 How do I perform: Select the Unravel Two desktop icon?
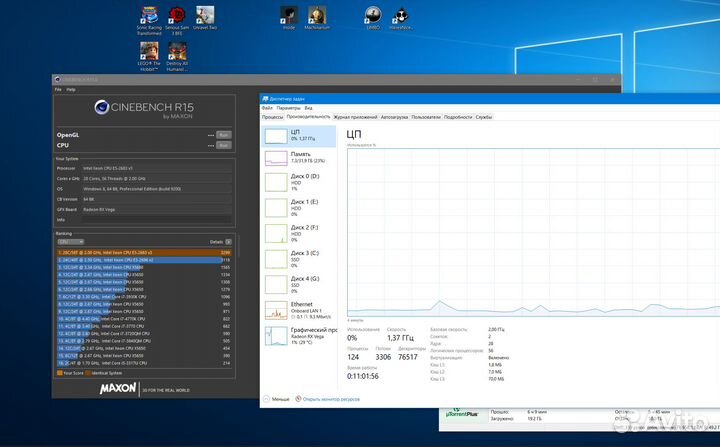[x=205, y=18]
